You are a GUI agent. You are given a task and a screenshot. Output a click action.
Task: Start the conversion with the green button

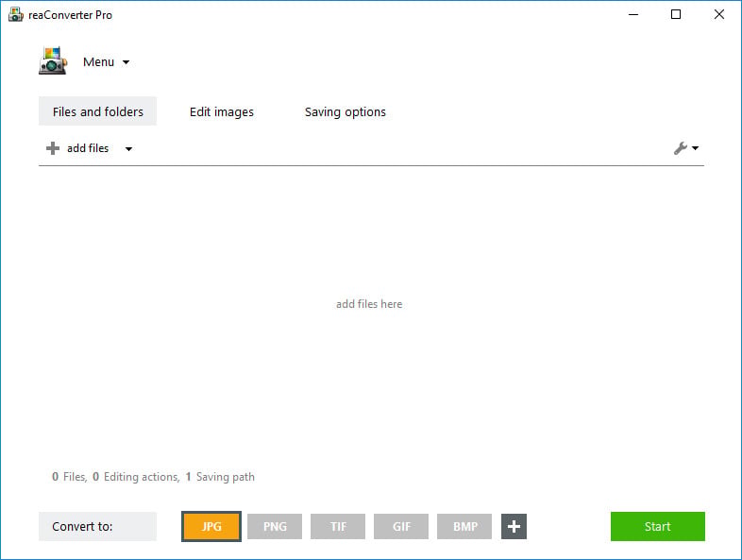tap(658, 526)
